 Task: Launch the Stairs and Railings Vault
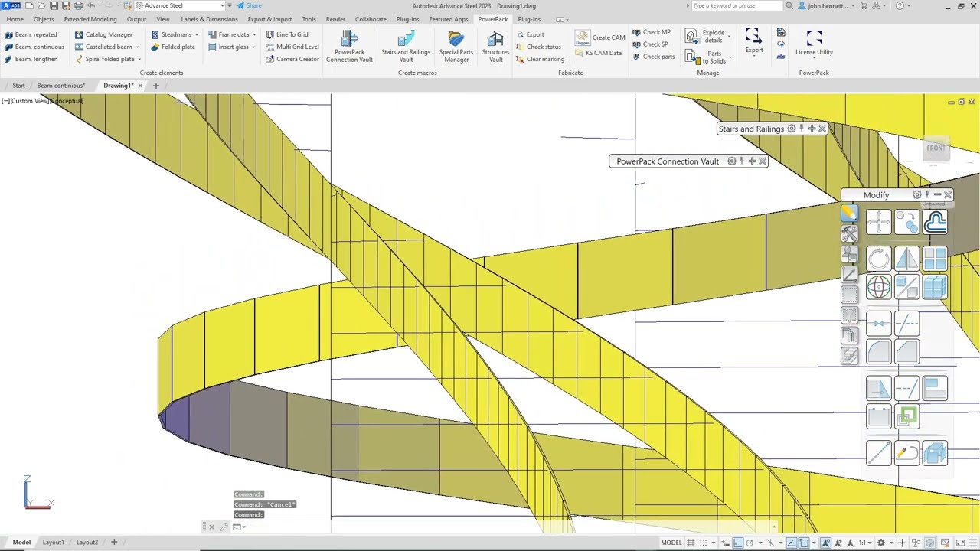pyautogui.click(x=406, y=46)
